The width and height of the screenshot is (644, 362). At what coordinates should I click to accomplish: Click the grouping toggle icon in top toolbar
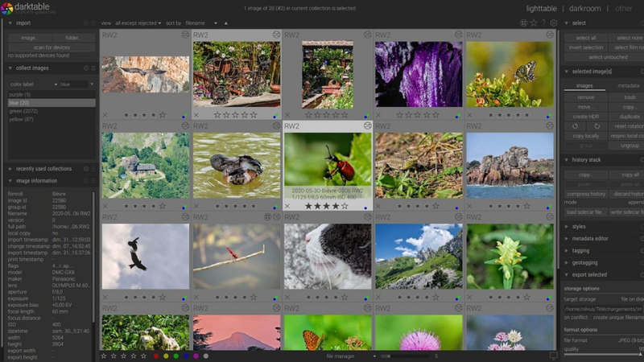[x=524, y=23]
